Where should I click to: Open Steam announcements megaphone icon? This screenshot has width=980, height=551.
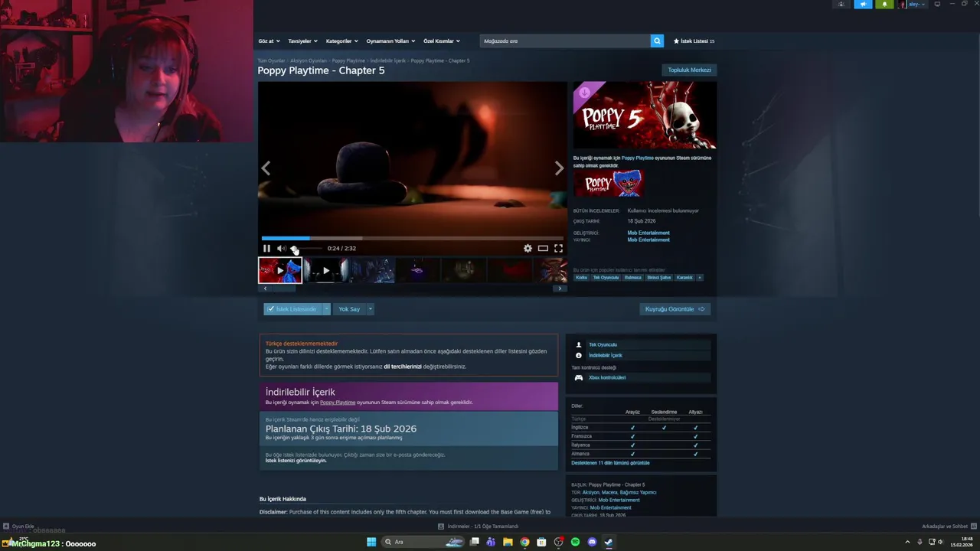point(863,4)
